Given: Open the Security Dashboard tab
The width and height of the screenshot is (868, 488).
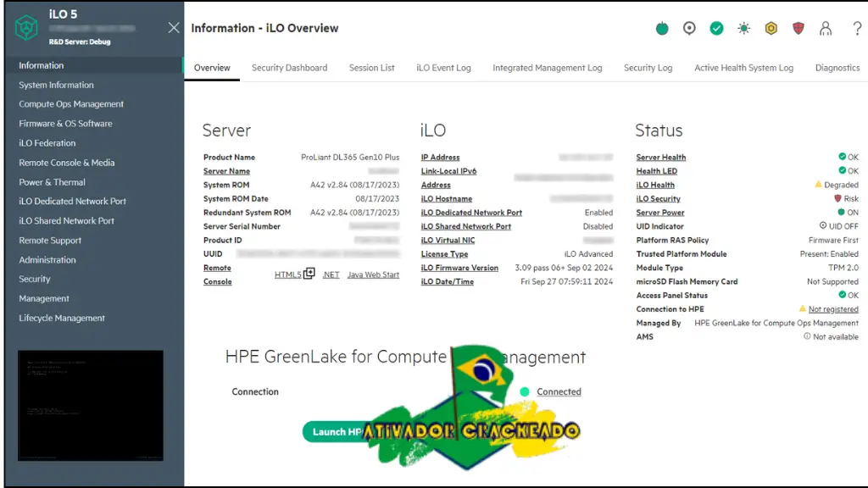Looking at the screenshot, I should click(x=290, y=68).
